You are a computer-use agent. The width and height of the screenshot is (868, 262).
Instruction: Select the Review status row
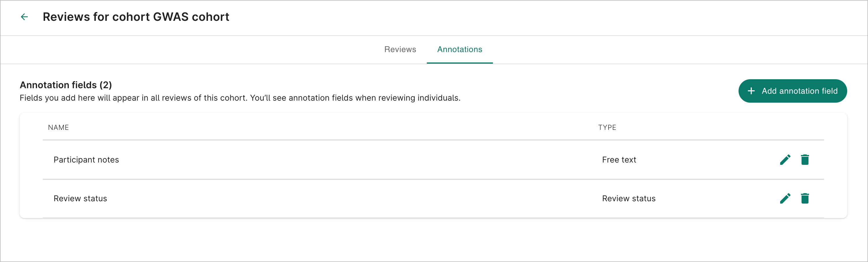[x=80, y=198]
